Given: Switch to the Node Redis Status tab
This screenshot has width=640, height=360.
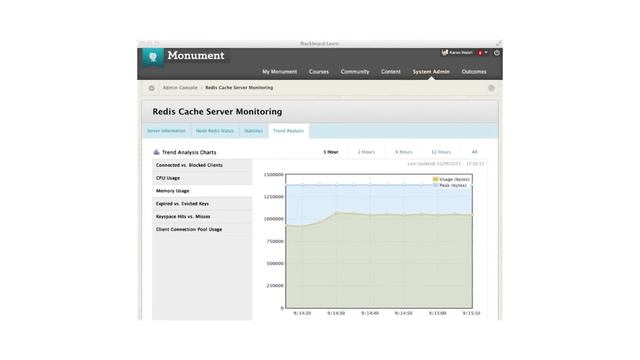Looking at the screenshot, I should pos(215,131).
